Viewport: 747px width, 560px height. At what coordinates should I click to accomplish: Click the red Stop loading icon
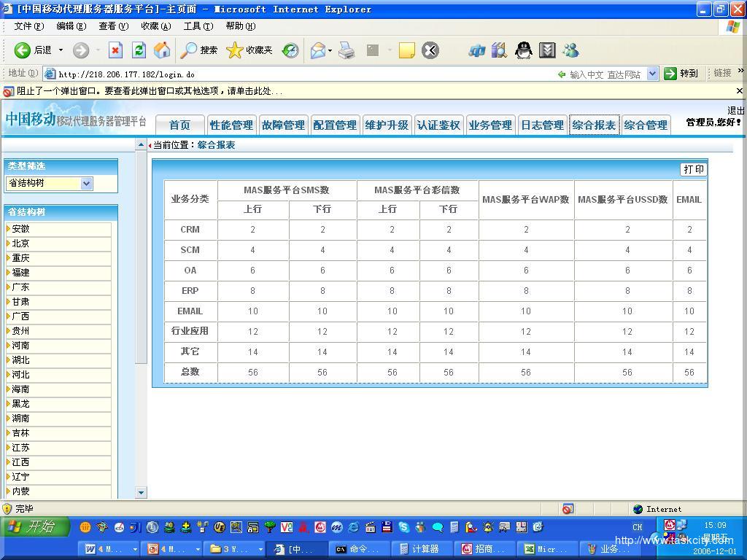(x=115, y=50)
